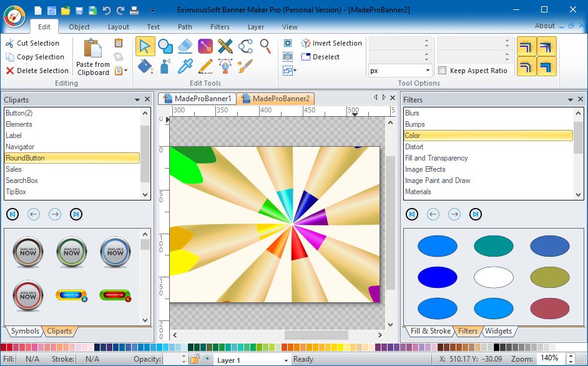The width and height of the screenshot is (588, 366).
Task: Click the Deselect button
Action: [x=321, y=57]
